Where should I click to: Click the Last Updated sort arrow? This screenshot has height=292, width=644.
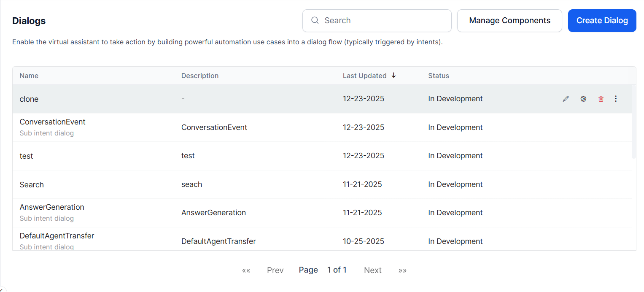394,76
